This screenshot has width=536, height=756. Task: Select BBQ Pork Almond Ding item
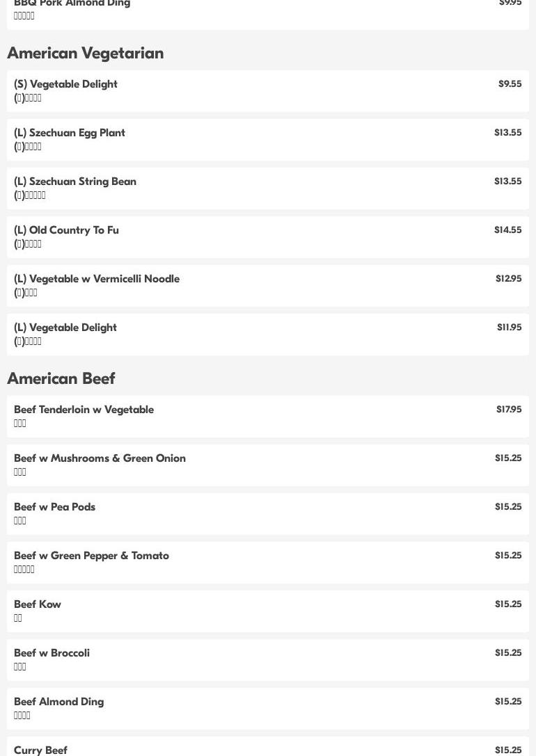[x=268, y=15]
